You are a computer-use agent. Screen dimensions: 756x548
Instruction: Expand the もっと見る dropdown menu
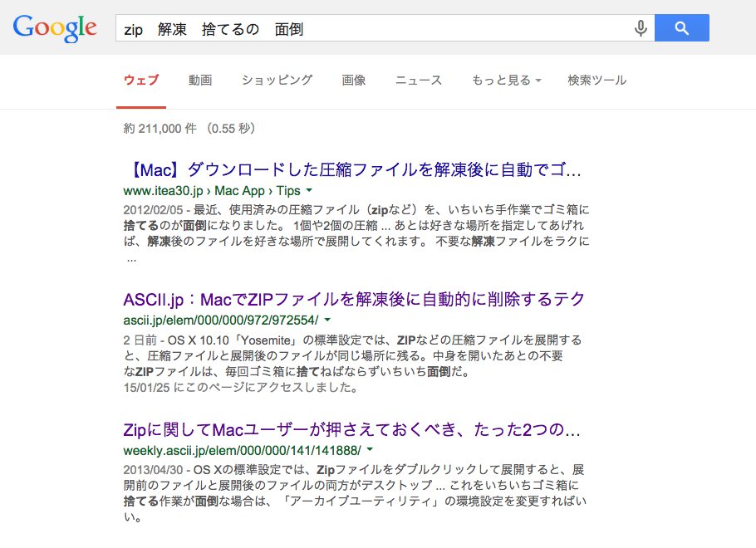tap(506, 80)
